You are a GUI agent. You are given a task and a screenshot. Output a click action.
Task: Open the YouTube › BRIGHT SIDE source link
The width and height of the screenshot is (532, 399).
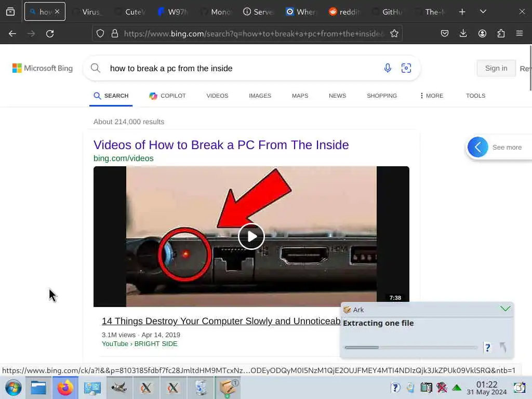[x=139, y=344]
